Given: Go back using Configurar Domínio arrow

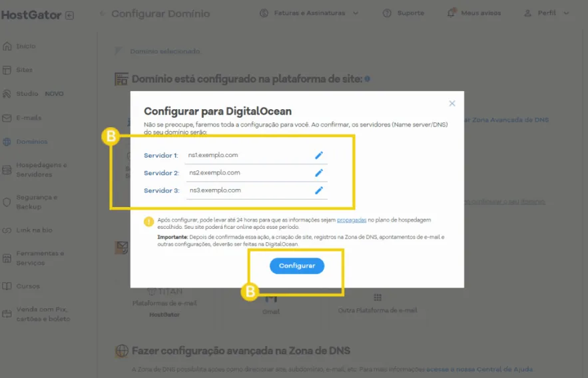Looking at the screenshot, I should [x=102, y=13].
